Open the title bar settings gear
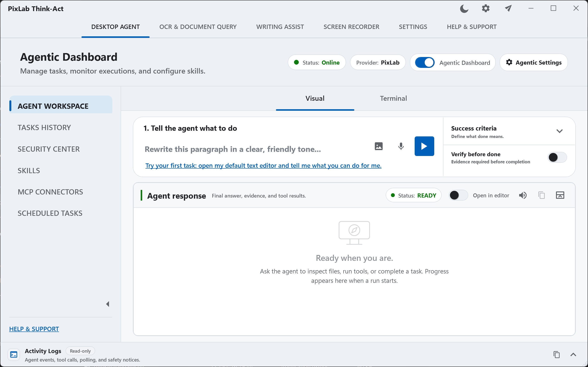 (486, 8)
